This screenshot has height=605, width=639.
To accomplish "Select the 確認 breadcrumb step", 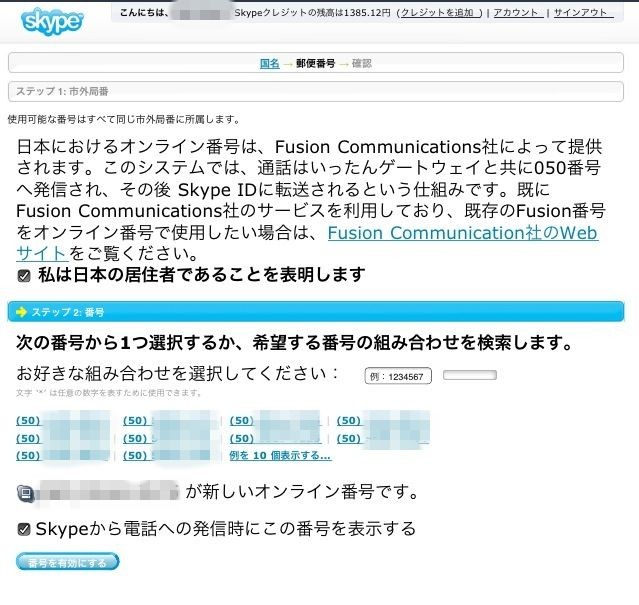I will (x=361, y=64).
